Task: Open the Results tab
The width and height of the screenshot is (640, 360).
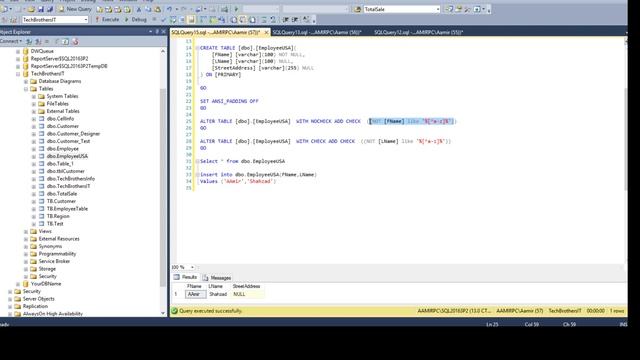Action: coord(185,277)
